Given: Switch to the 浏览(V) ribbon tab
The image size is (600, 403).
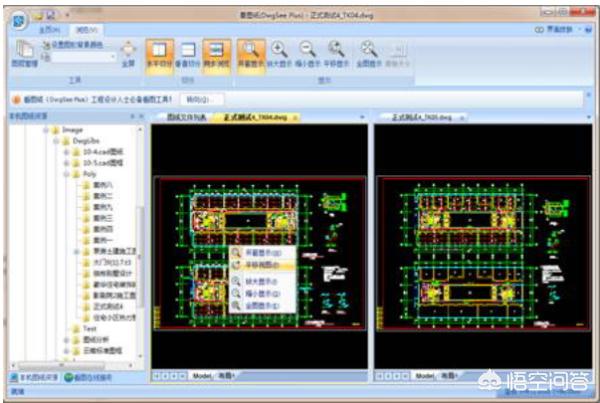Looking at the screenshot, I should (86, 30).
